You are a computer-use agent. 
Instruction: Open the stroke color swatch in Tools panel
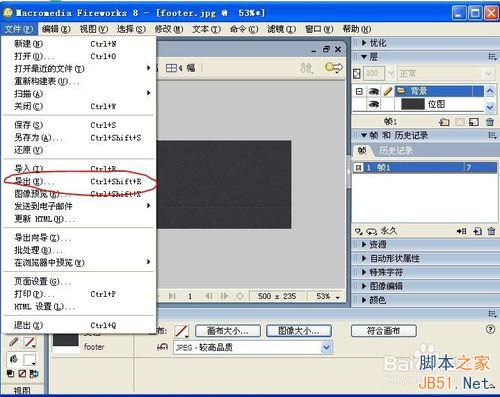pyautogui.click(x=29, y=342)
